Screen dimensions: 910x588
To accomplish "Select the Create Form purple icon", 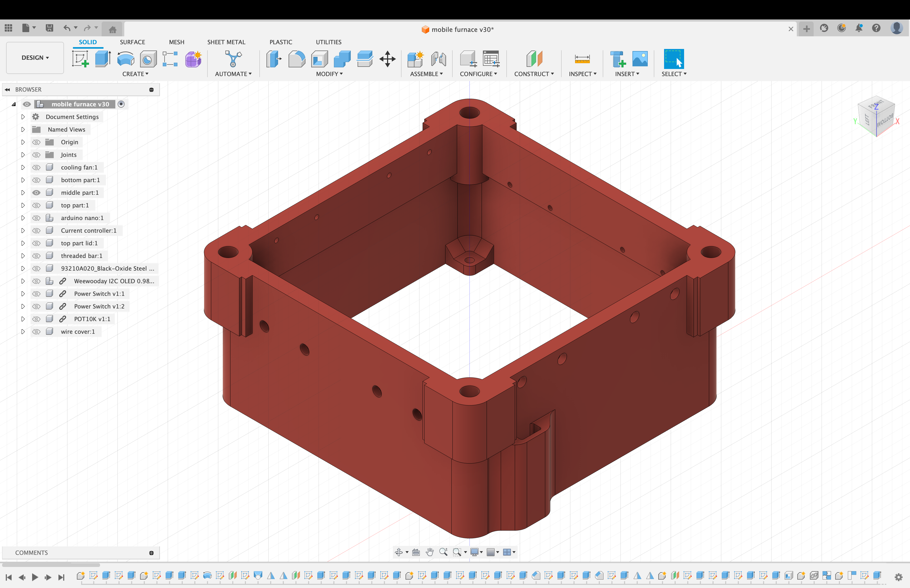I will [193, 59].
